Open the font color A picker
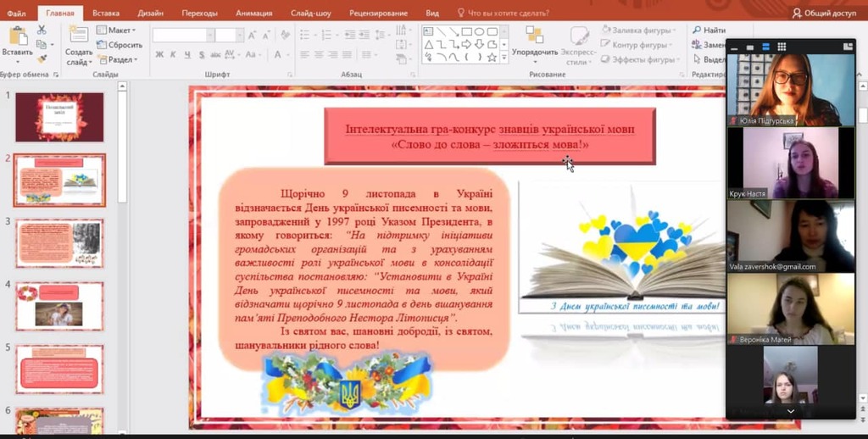The height and width of the screenshot is (439, 868). click(x=278, y=54)
